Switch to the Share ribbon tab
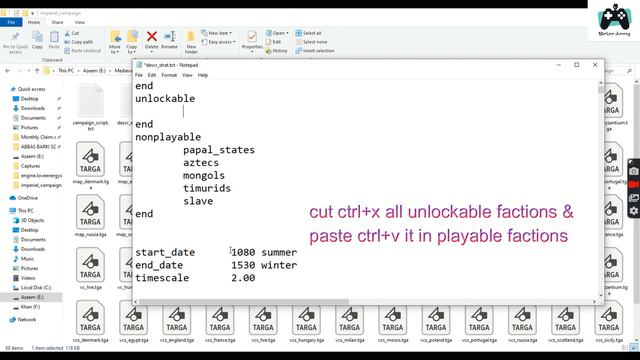The width and height of the screenshot is (640, 360). [x=57, y=22]
